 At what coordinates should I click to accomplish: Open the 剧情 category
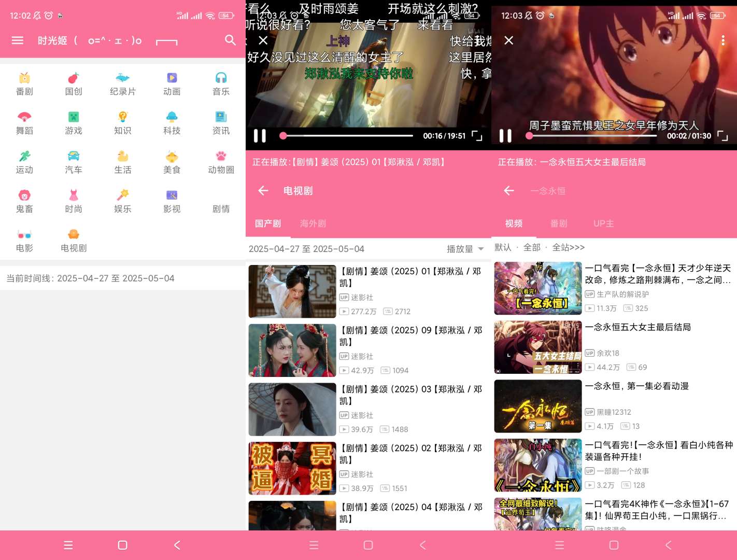coord(221,208)
